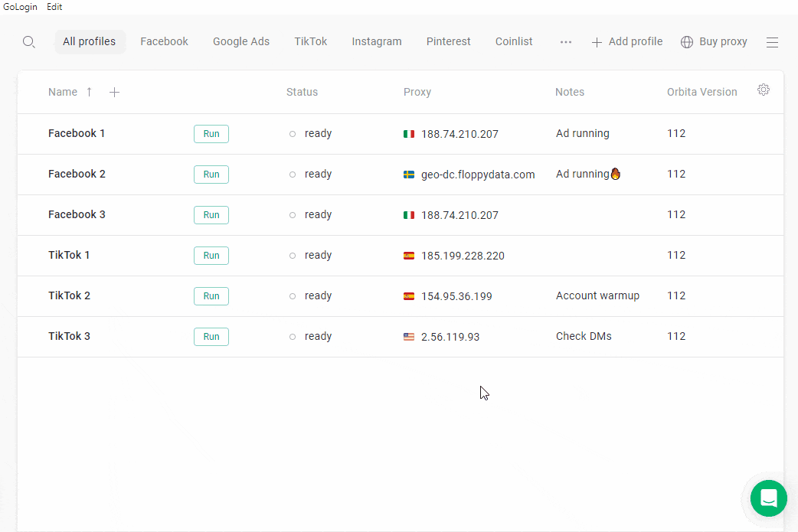Click the Ad running note for Facebook 2
The image size is (798, 532).
click(x=582, y=174)
